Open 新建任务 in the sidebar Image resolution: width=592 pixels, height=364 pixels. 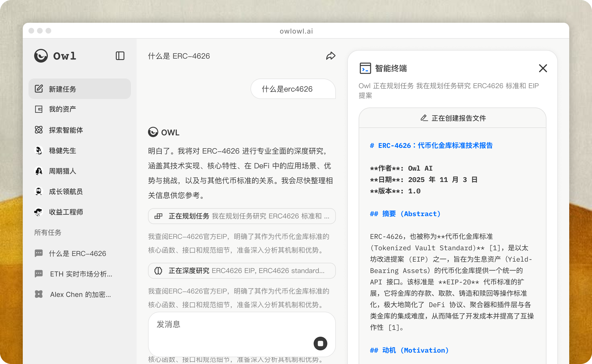pos(80,89)
